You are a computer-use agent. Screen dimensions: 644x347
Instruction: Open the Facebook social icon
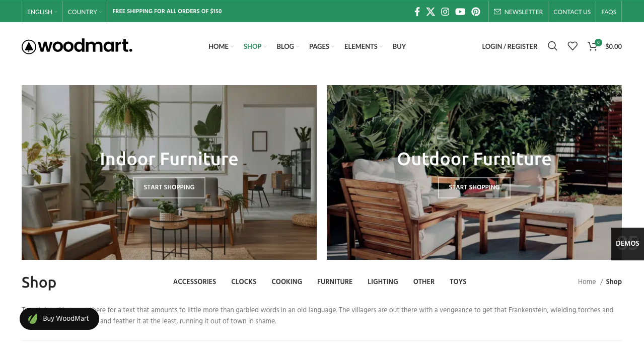[x=417, y=12]
